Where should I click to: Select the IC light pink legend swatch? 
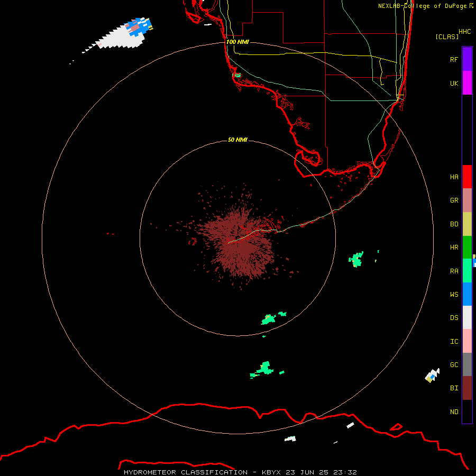coord(467,341)
